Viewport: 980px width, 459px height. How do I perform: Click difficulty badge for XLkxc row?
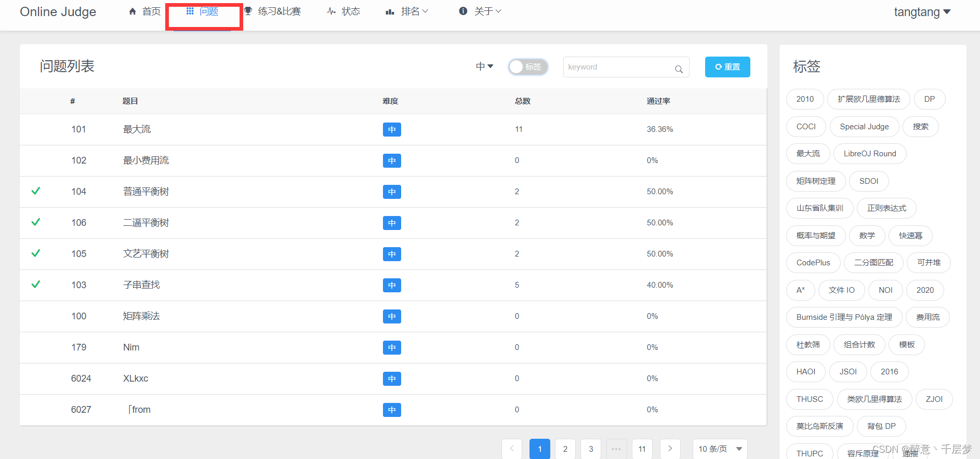pos(392,379)
